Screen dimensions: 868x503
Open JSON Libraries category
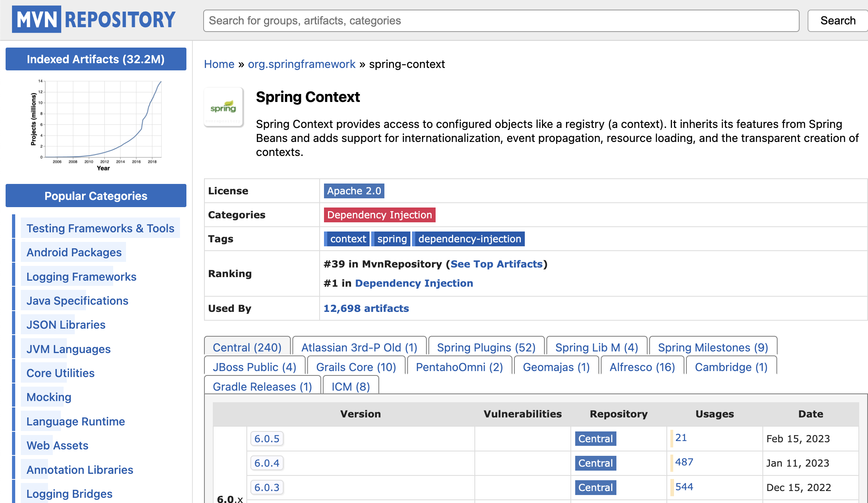(x=66, y=325)
